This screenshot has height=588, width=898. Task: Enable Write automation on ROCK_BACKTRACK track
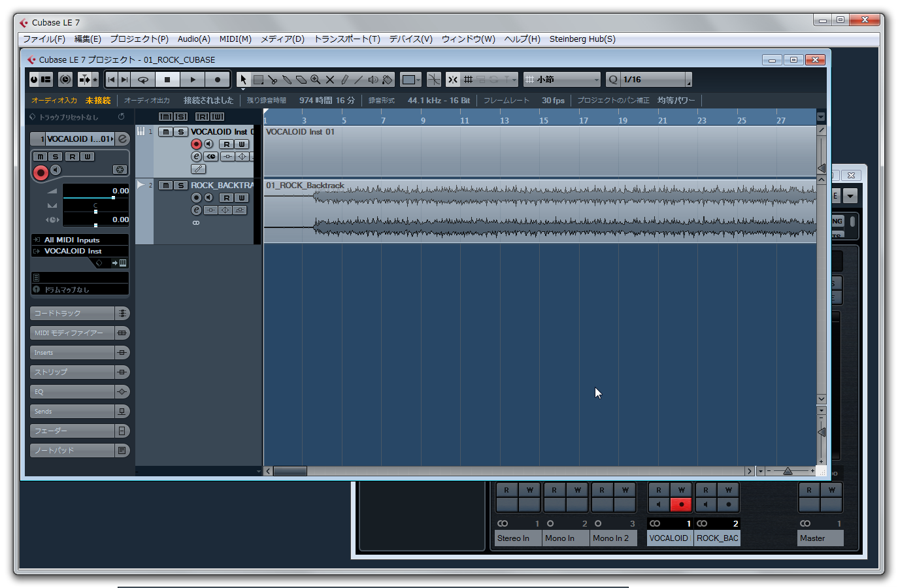tap(241, 198)
